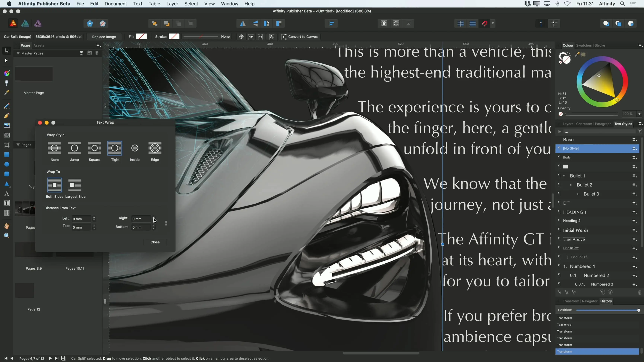Select the Move tool
The width and height of the screenshot is (644, 362).
point(7,51)
